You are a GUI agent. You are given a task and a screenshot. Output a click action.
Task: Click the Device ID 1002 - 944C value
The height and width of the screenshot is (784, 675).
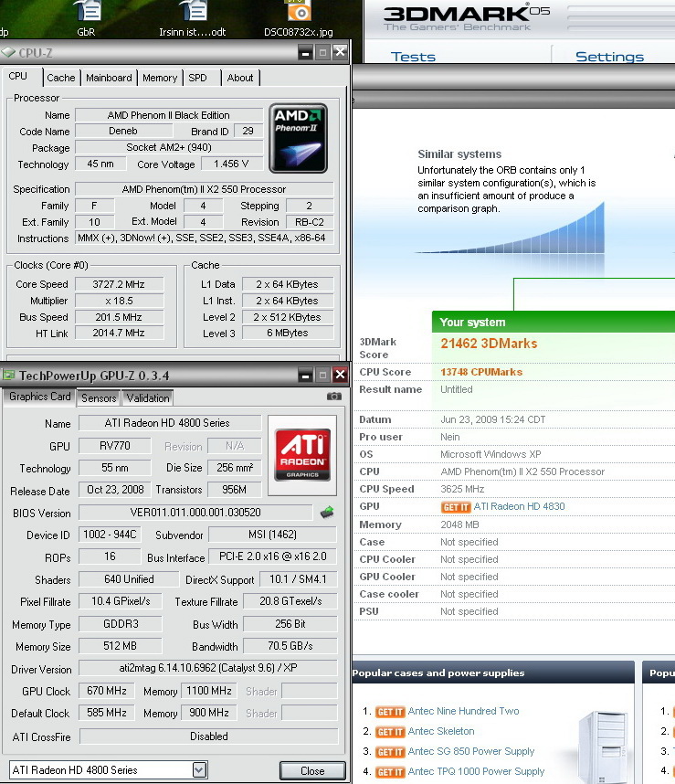coord(110,535)
